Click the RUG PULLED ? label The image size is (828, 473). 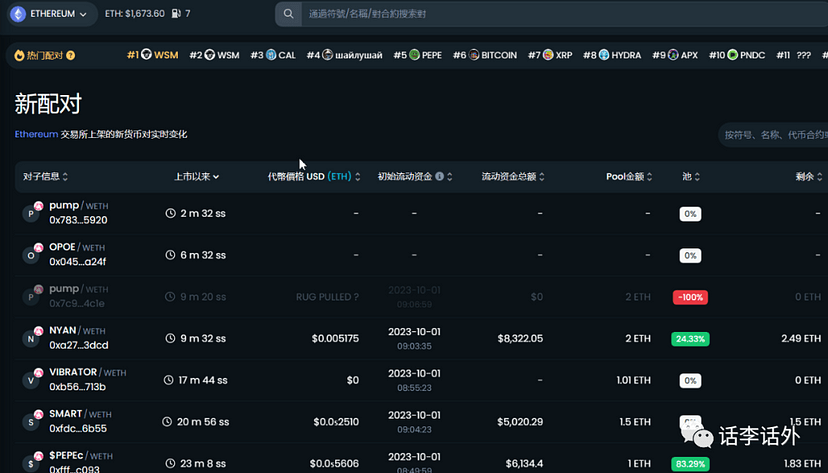327,297
